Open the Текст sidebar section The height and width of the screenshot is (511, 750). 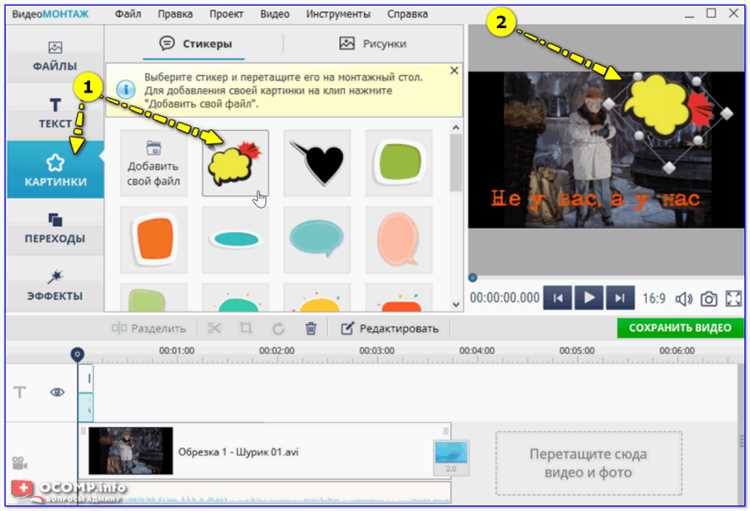click(55, 114)
